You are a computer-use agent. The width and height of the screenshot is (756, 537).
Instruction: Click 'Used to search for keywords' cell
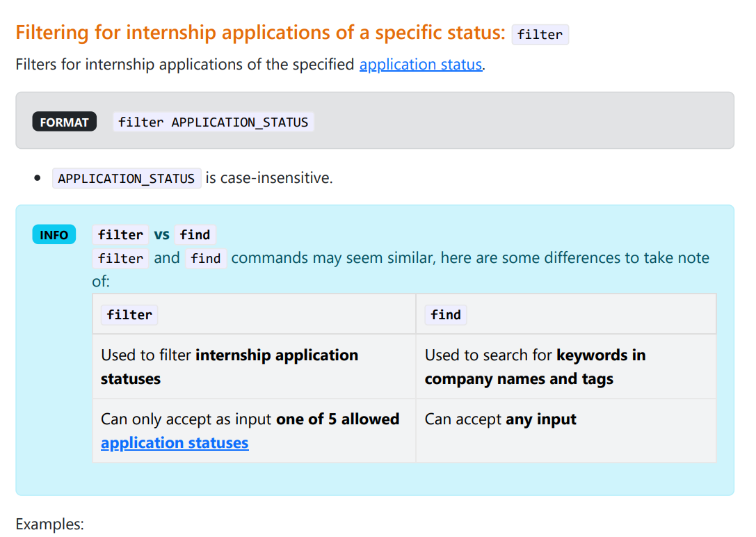[566, 367]
